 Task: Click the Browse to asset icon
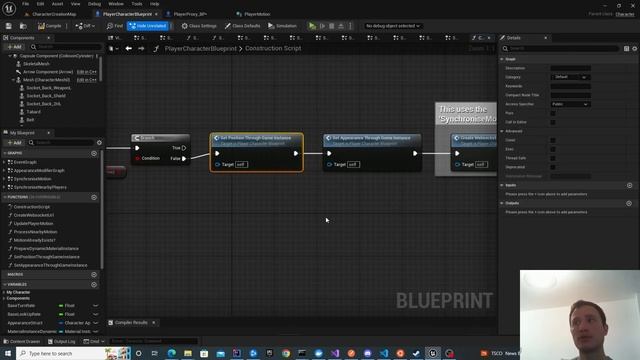23,26
